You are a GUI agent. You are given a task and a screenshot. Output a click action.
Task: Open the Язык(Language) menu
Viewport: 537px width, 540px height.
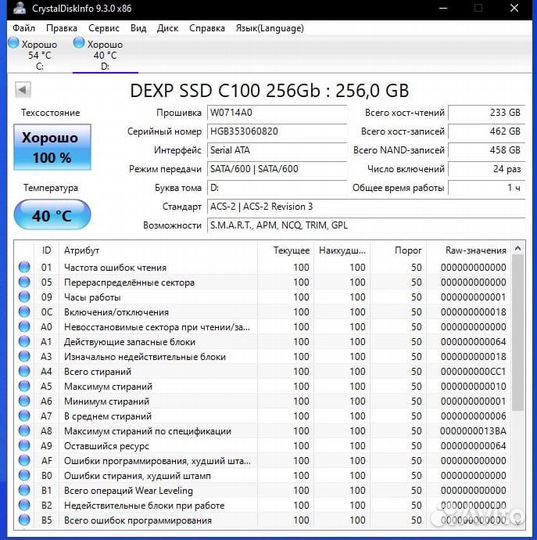pyautogui.click(x=270, y=28)
